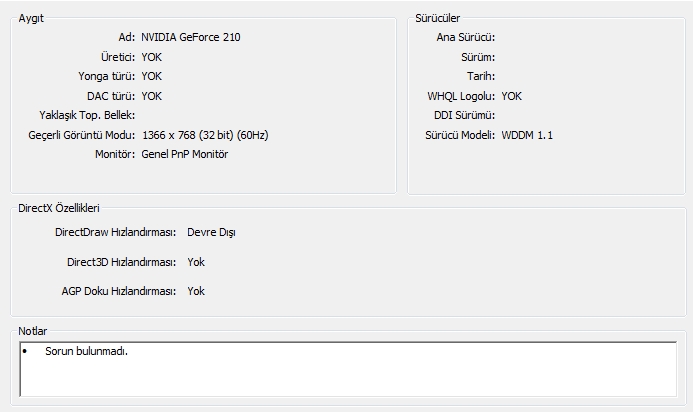Select the Sürüm label in Sürücüler
693x412 pixels.
point(478,57)
